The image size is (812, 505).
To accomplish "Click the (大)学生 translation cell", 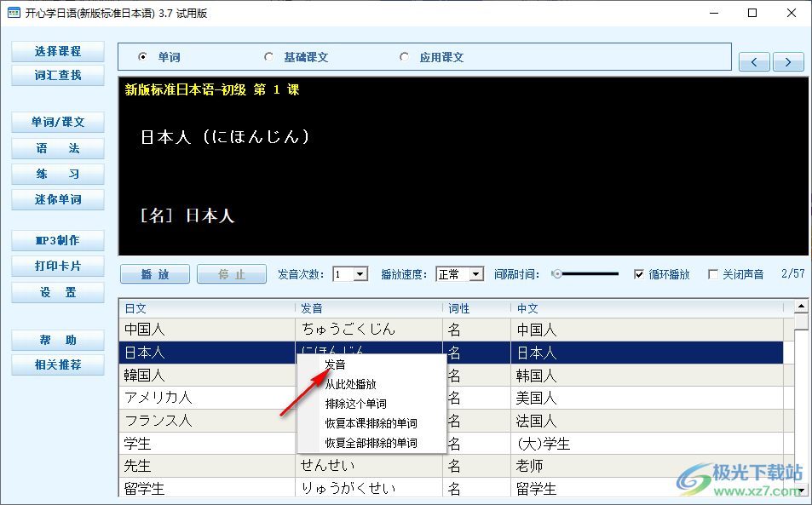I will point(648,444).
